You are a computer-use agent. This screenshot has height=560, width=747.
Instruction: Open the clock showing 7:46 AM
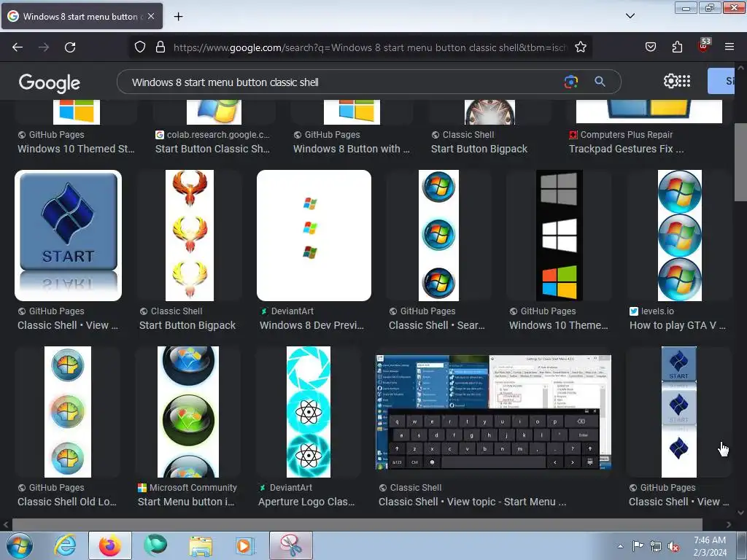[x=710, y=546]
